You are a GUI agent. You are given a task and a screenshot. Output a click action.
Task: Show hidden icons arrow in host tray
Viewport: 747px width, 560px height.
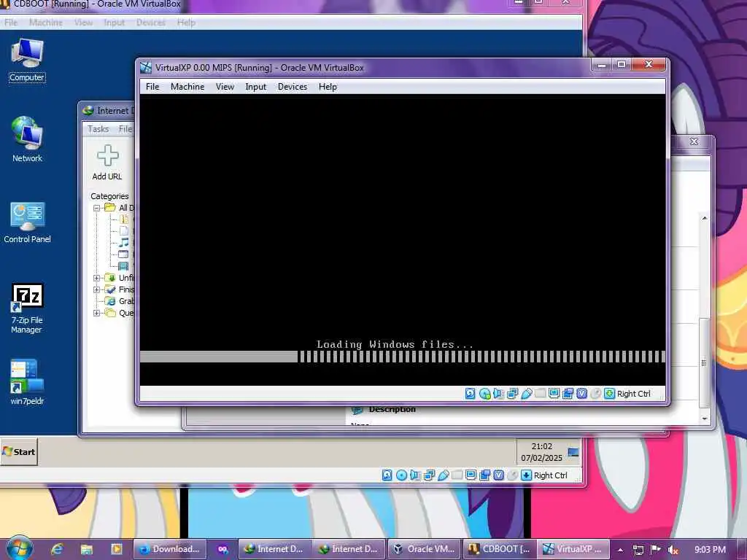[620, 550]
